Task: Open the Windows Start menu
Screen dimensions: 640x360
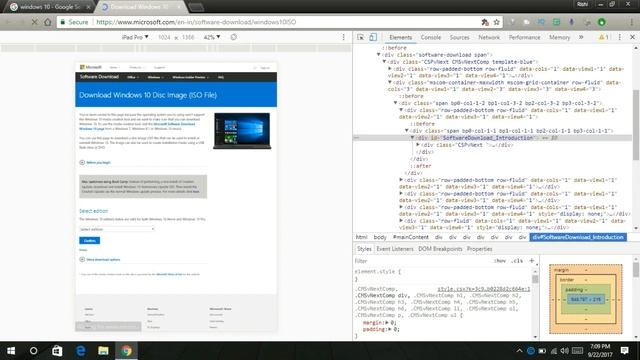Action: click(x=11, y=351)
